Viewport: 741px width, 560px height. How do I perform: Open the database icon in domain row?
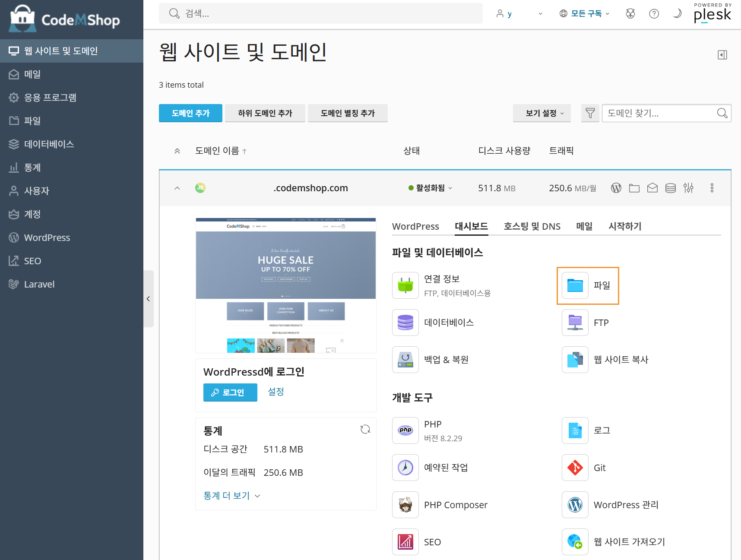tap(671, 188)
